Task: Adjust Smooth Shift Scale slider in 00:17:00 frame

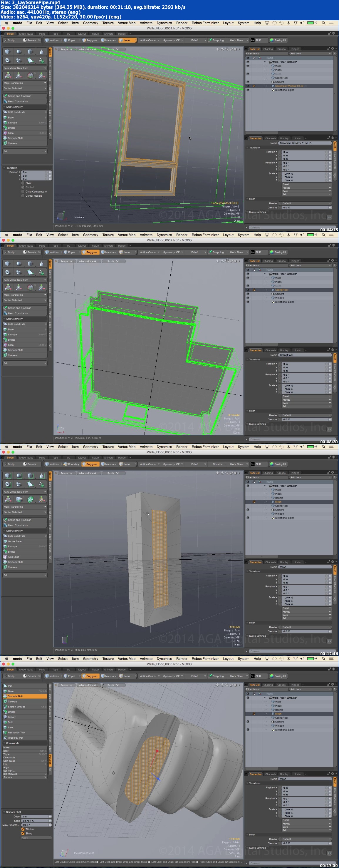Action: [x=37, y=820]
